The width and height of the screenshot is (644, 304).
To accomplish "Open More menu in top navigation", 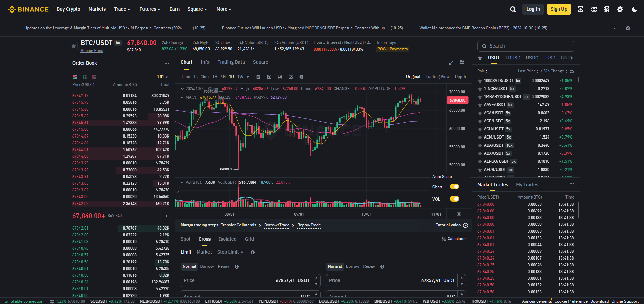I will [224, 9].
